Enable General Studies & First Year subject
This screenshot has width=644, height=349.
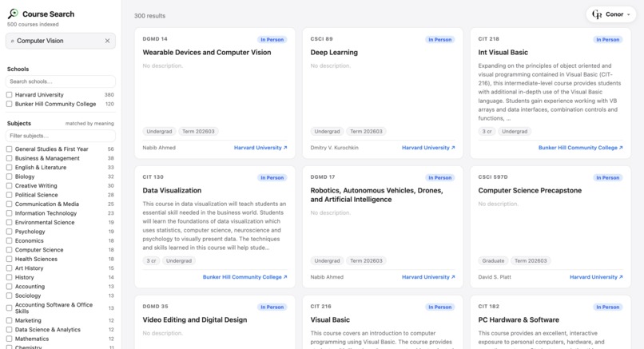click(x=9, y=149)
